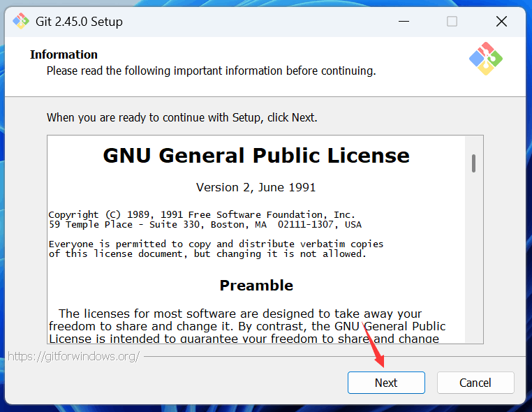The width and height of the screenshot is (532, 412).
Task: Click the license text scrollbar thumb
Action: tap(473, 163)
